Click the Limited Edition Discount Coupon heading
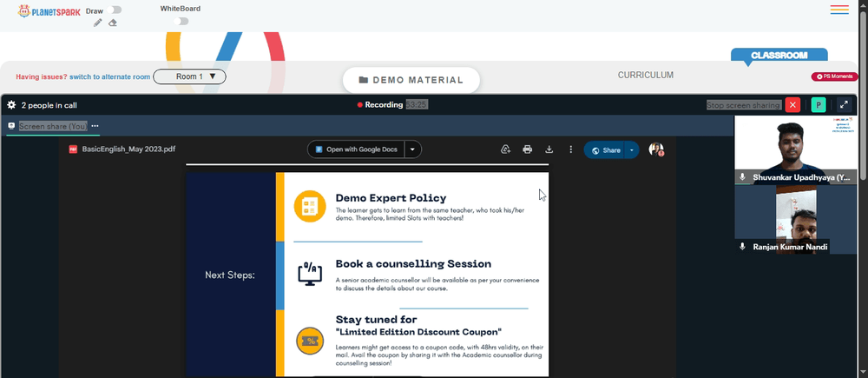 pyautogui.click(x=418, y=332)
